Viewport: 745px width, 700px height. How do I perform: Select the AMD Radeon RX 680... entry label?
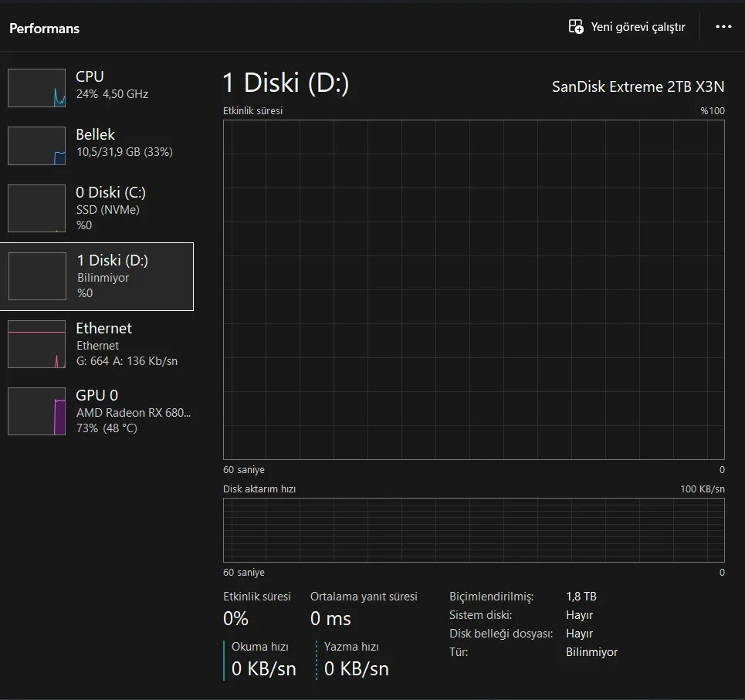coord(133,412)
